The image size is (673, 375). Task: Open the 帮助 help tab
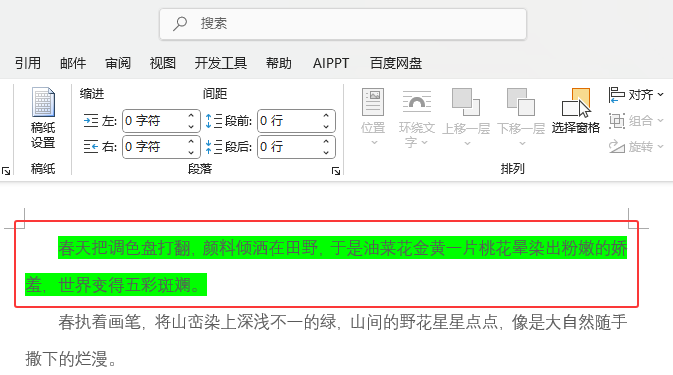coord(279,63)
